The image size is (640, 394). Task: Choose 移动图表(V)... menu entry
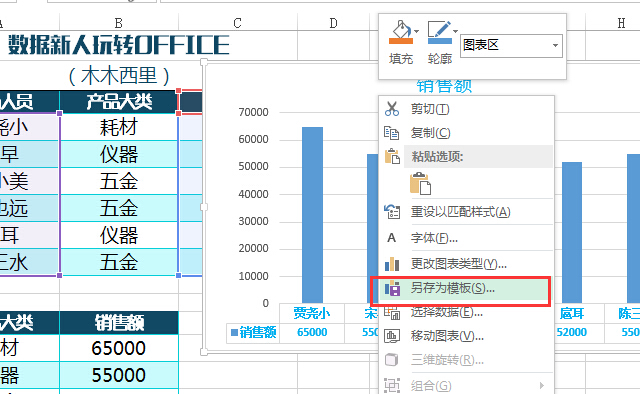tap(447, 336)
